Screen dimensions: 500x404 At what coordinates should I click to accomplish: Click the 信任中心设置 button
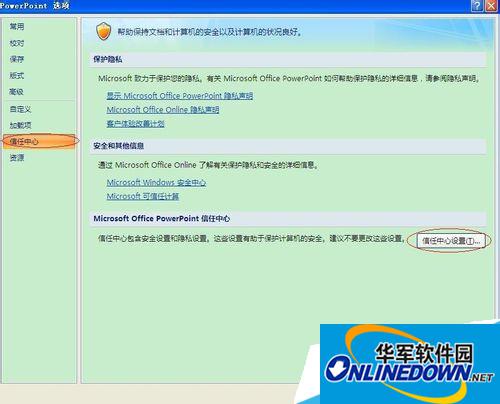(450, 240)
